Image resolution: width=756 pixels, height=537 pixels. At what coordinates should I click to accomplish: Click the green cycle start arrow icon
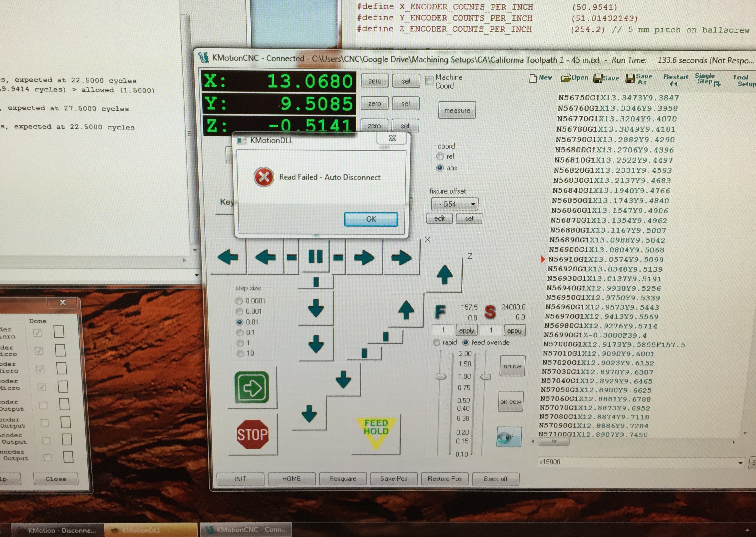[252, 387]
